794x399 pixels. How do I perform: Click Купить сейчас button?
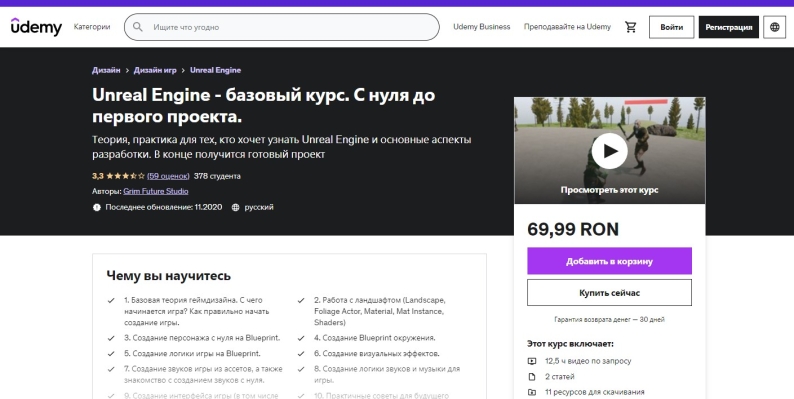click(609, 293)
